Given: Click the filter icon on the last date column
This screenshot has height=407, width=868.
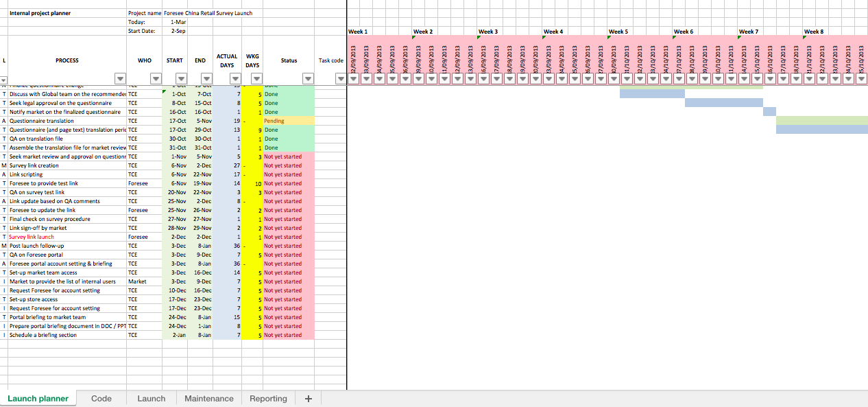Looking at the screenshot, I should (x=861, y=78).
